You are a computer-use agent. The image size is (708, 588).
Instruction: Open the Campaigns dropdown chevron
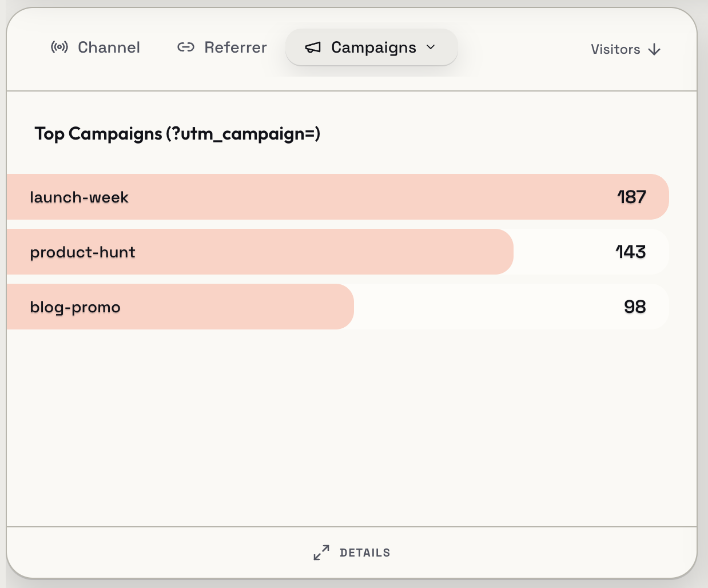point(431,48)
